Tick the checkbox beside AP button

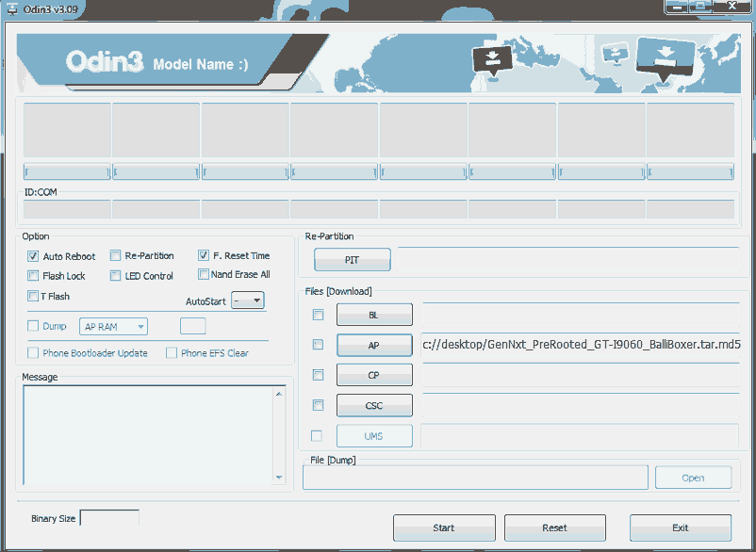(319, 345)
